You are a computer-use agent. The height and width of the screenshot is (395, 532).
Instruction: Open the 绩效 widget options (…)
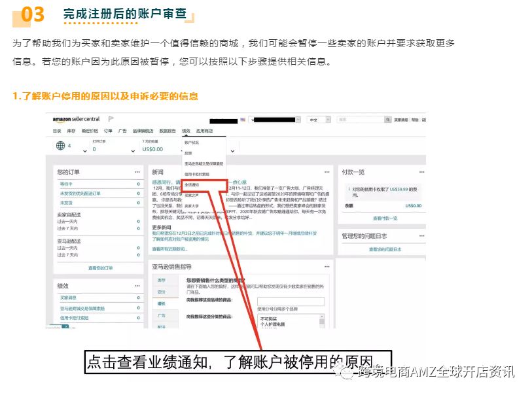tap(137, 286)
